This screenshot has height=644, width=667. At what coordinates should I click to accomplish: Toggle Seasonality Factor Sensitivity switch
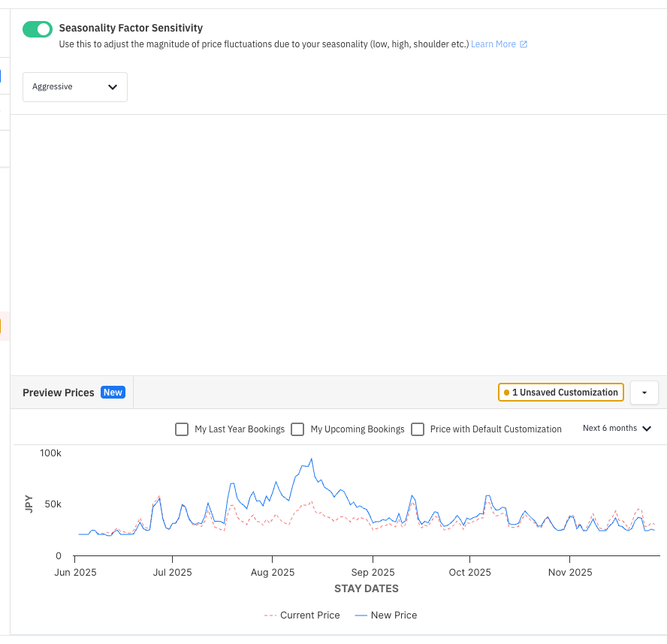tap(38, 29)
